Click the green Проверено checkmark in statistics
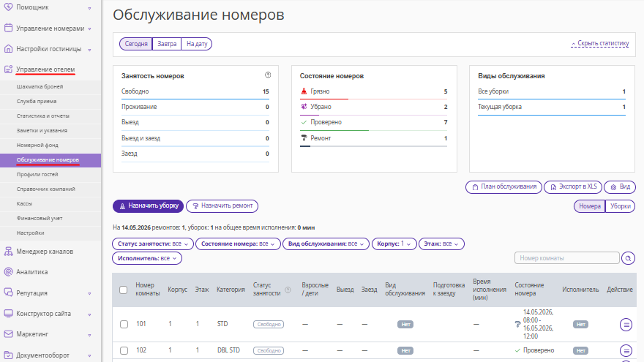Screen dimensions: 644x362 [x=304, y=122]
